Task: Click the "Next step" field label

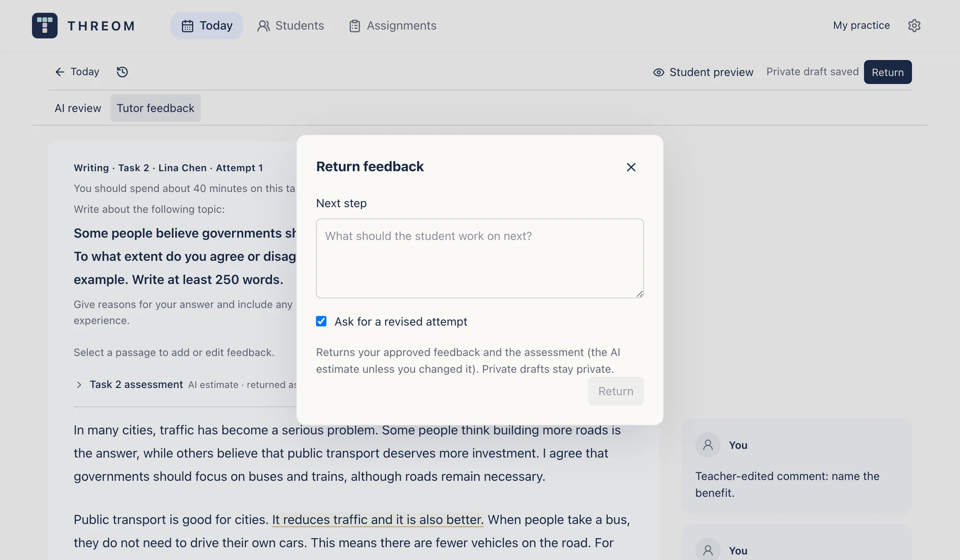Action: (341, 203)
